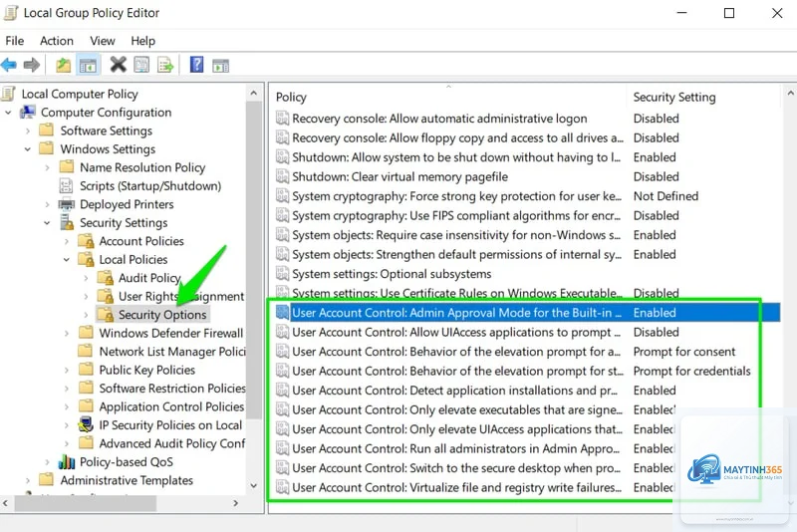Click icon of System settings: Optional subsystems
The height and width of the screenshot is (532, 797).
pos(282,274)
